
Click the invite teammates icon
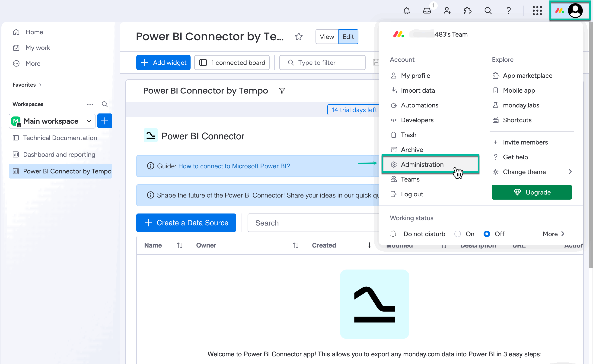coord(447,11)
